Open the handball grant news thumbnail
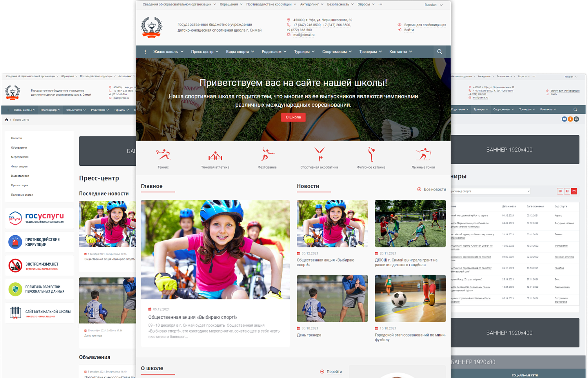Image resolution: width=588 pixels, height=378 pixels. [x=410, y=224]
